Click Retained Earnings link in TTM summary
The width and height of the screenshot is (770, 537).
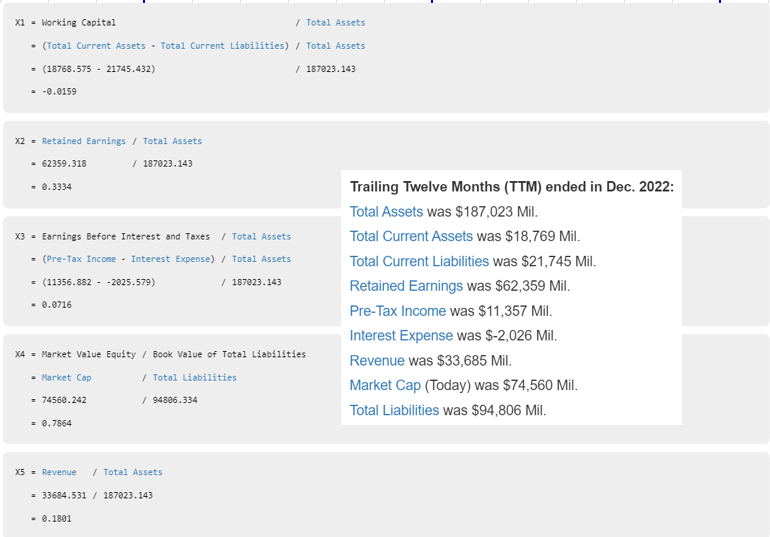tap(406, 286)
